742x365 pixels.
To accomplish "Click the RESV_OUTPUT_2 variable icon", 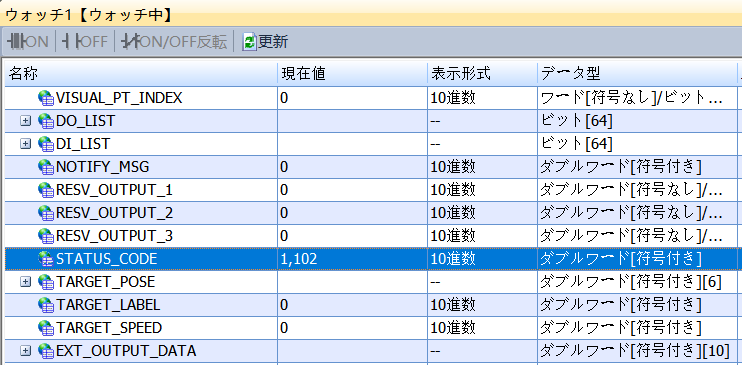I will (46, 213).
